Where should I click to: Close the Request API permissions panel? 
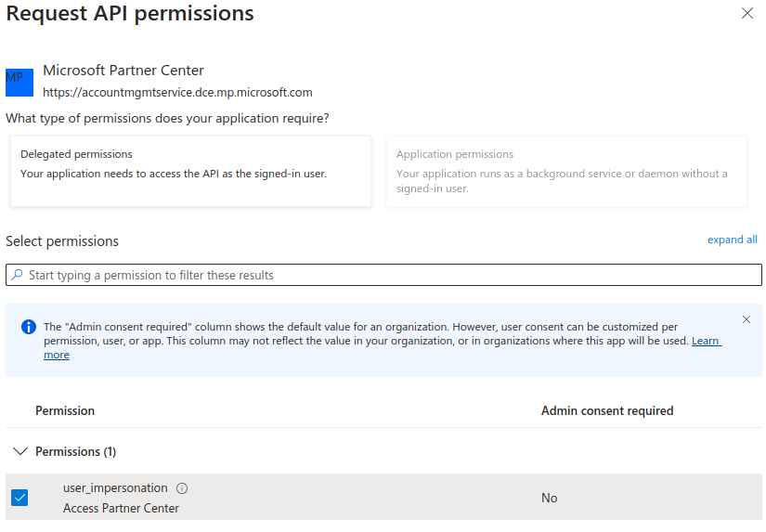(x=747, y=14)
